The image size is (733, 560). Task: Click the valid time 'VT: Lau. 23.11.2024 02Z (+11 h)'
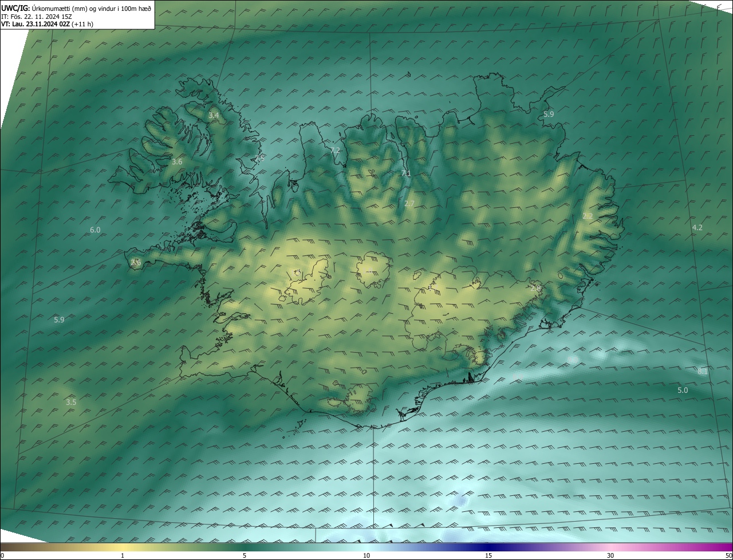(47, 25)
